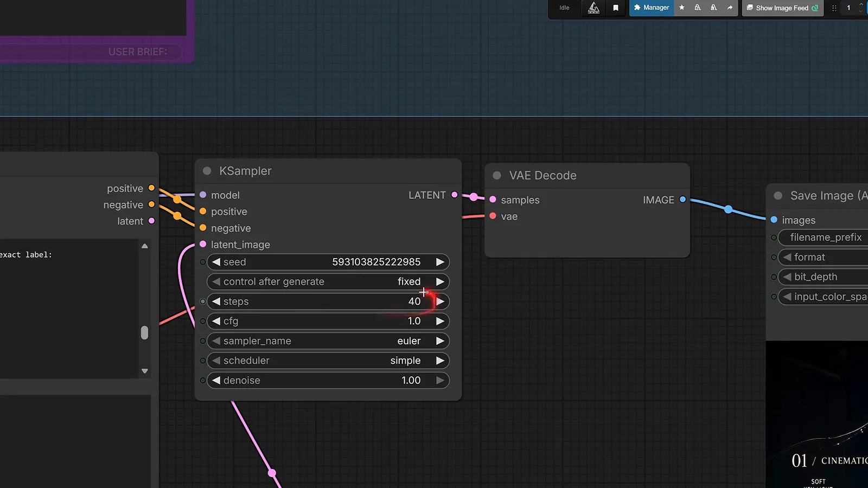Viewport: 868px width, 488px height.
Task: Click the steps widget input dot
Action: pos(203,301)
